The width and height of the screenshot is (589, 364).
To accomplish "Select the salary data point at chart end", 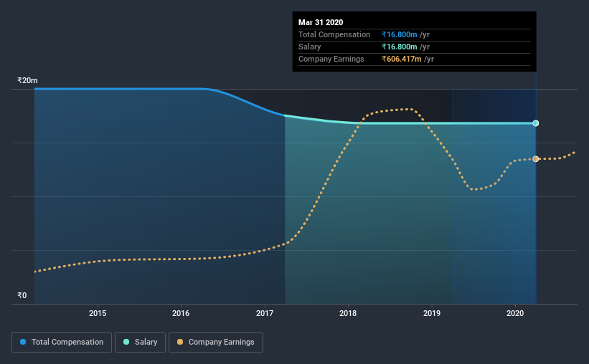I will [x=536, y=123].
